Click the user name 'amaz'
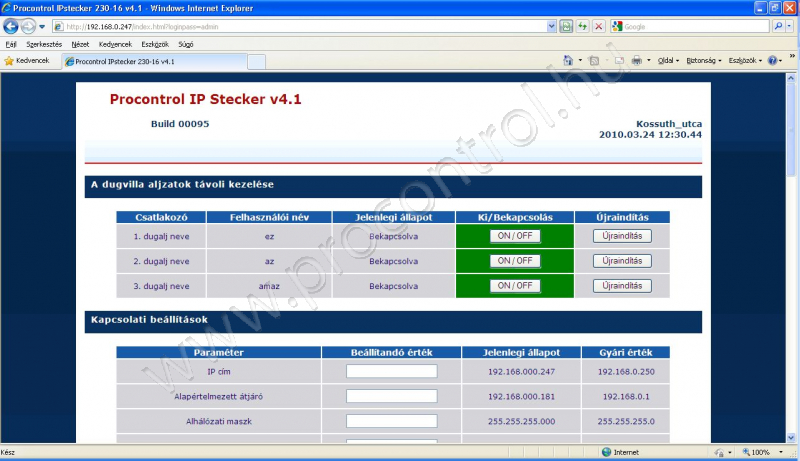 point(269,286)
